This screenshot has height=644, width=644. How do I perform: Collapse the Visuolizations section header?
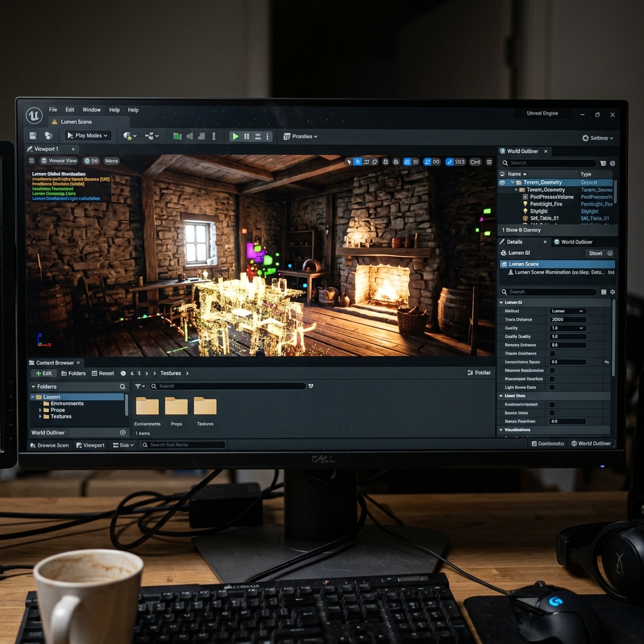[x=501, y=430]
